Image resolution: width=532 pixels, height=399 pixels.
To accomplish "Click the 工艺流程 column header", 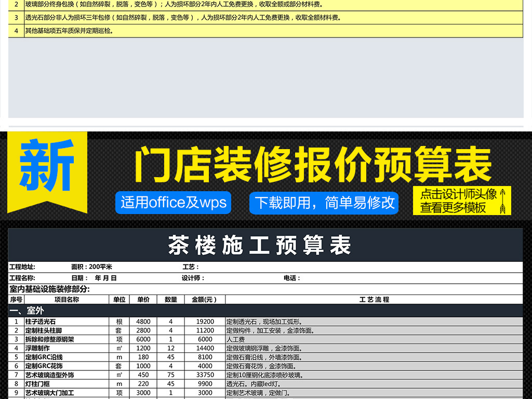I will click(x=374, y=300).
